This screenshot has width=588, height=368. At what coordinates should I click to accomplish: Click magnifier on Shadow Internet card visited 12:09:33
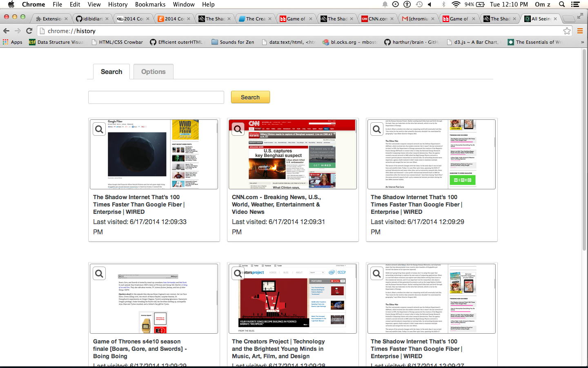[x=99, y=130]
